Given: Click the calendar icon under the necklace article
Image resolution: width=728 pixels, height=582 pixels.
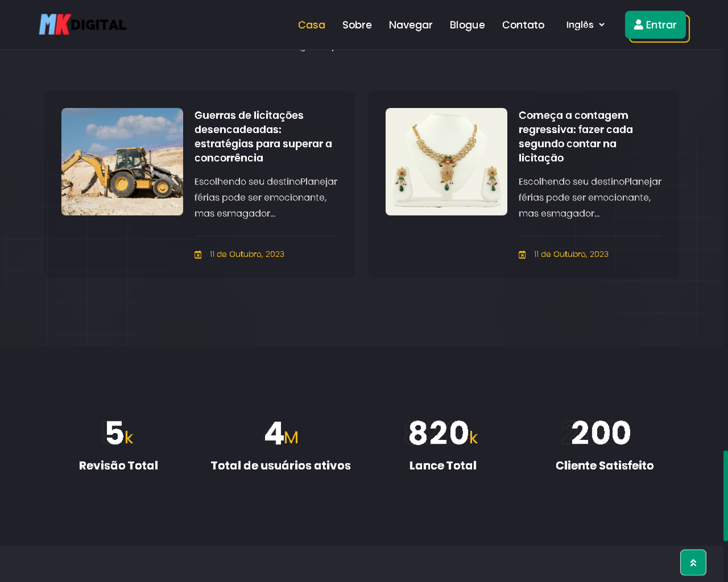Looking at the screenshot, I should pos(522,255).
